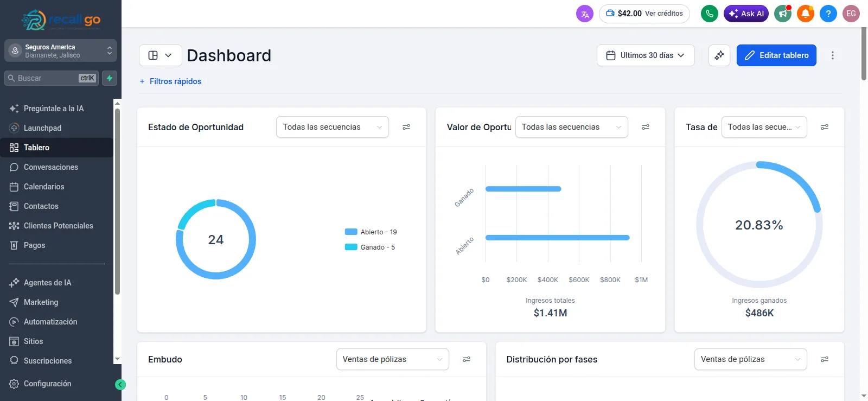Screen dimensions: 868x401
Task: Open Conversaciones section
Action: [56, 167]
